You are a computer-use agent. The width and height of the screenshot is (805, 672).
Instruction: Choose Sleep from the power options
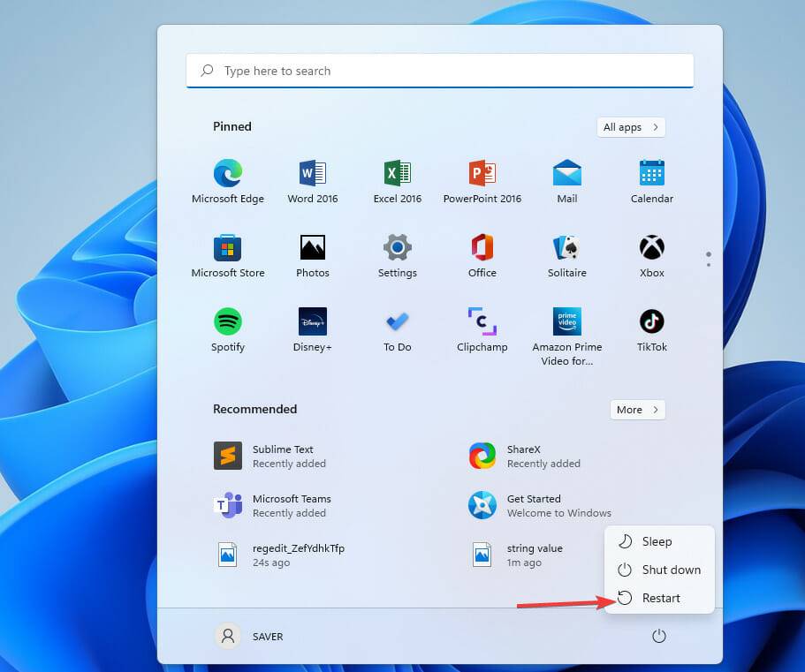coord(657,541)
